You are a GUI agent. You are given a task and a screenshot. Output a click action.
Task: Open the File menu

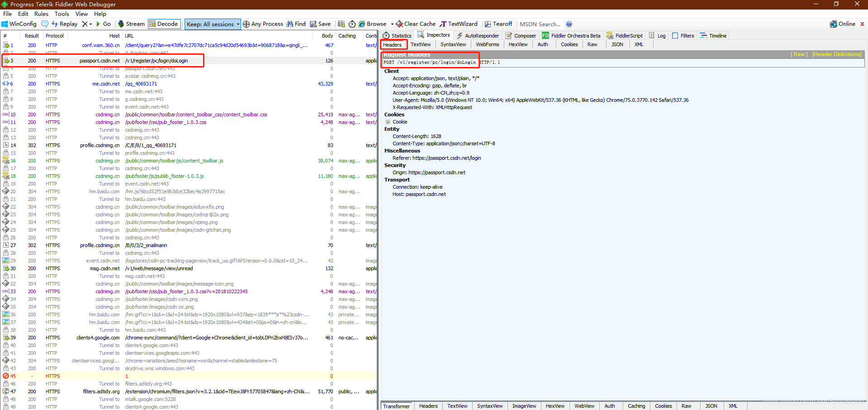coord(7,14)
